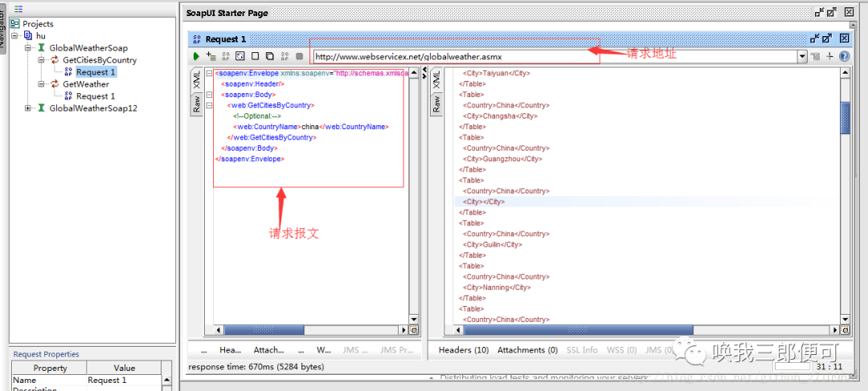
Task: Click the green list icon atop the Navigator
Action: 18,9
